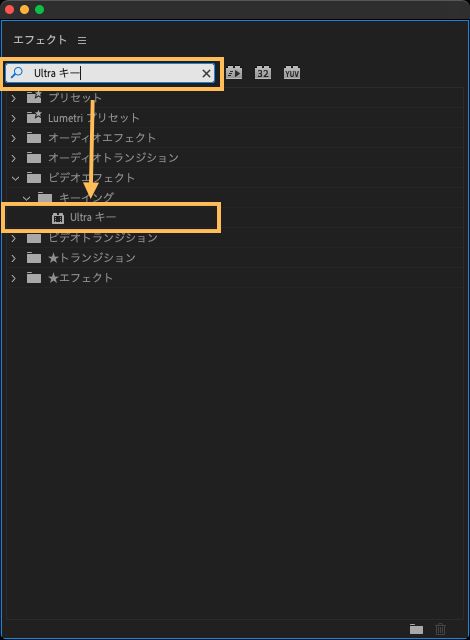Toggle the 32-bit Color effects filter
This screenshot has width=470, height=640.
pyautogui.click(x=262, y=73)
